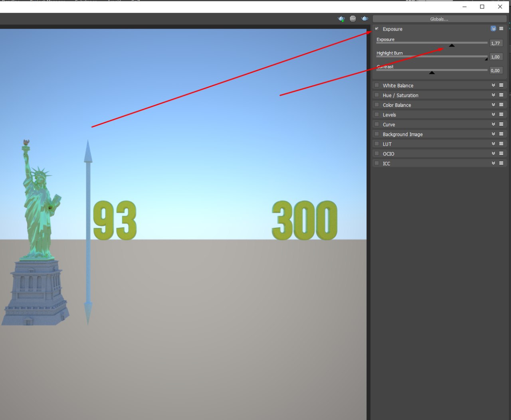
Task: Click the Exposure slider handle
Action: 452,45
